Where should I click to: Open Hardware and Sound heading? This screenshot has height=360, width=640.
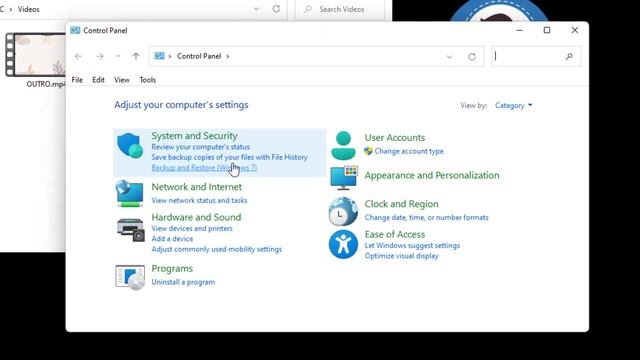click(196, 217)
